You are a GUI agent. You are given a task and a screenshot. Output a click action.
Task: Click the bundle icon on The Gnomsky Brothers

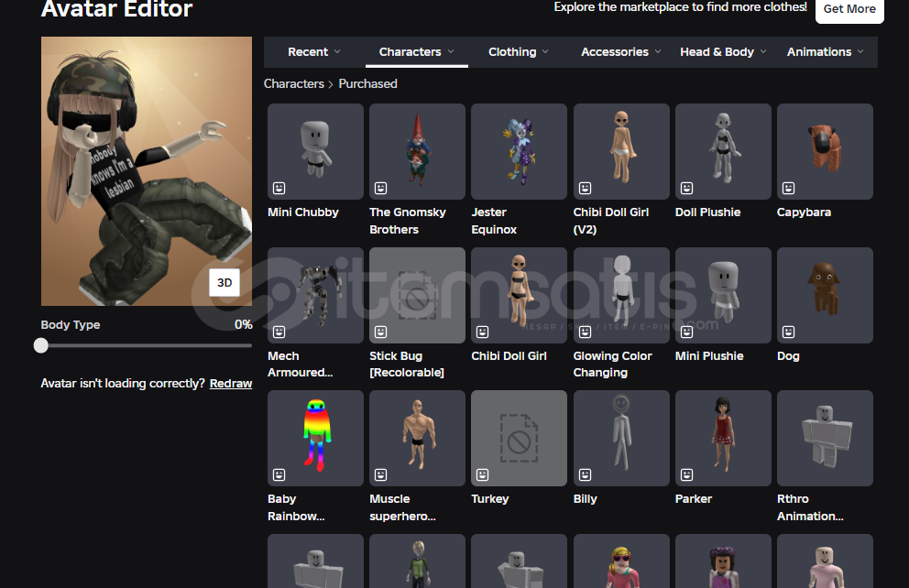381,188
